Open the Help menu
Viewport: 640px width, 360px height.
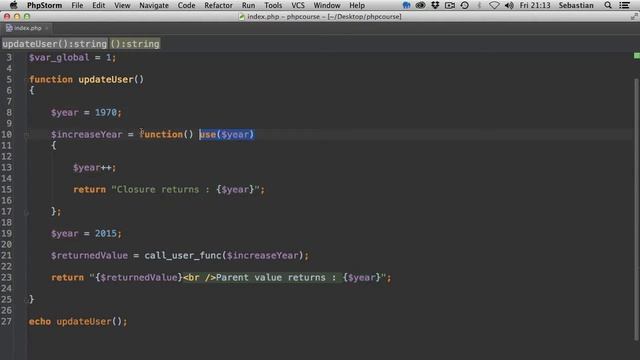point(357,5)
